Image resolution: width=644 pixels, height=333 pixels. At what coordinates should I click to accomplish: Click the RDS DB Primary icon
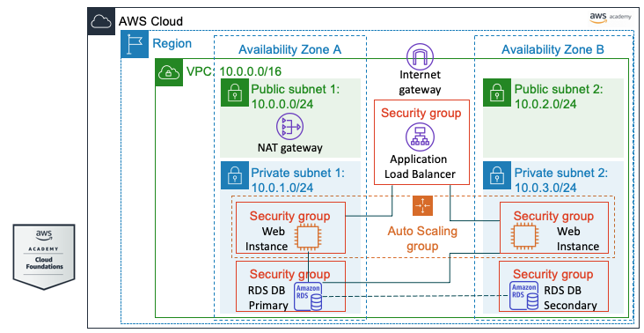point(309,296)
